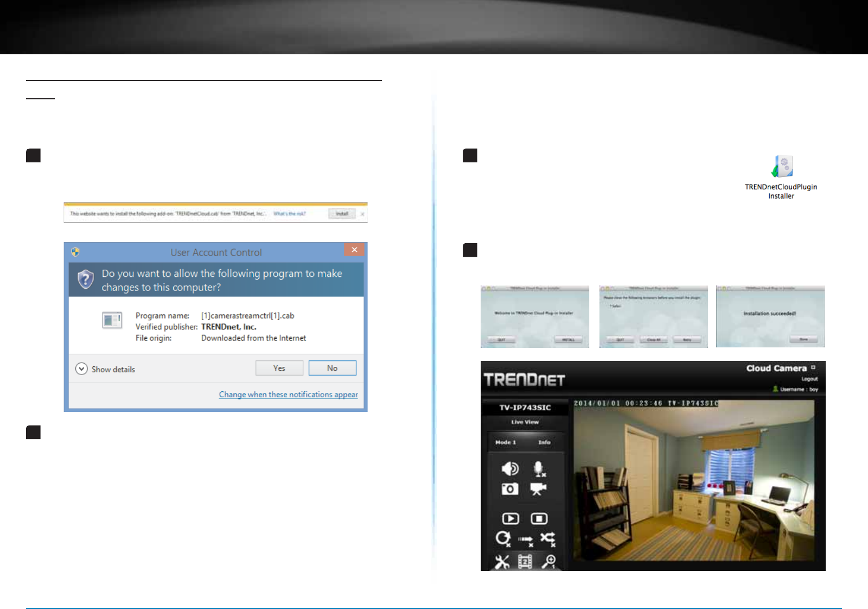Click the TV-IP743SIC camera name header
The height and width of the screenshot is (609, 868).
coord(525,408)
